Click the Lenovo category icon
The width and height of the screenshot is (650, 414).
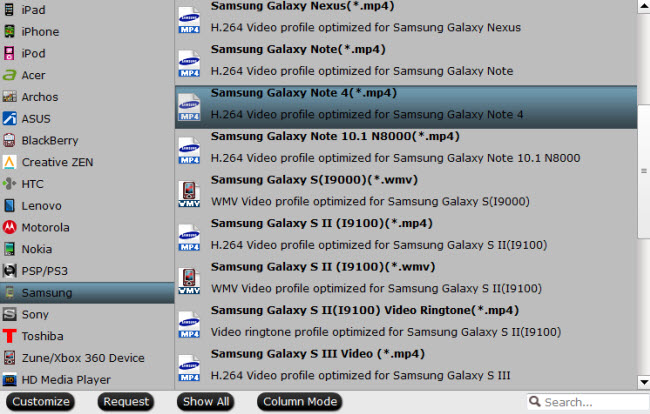[9, 206]
